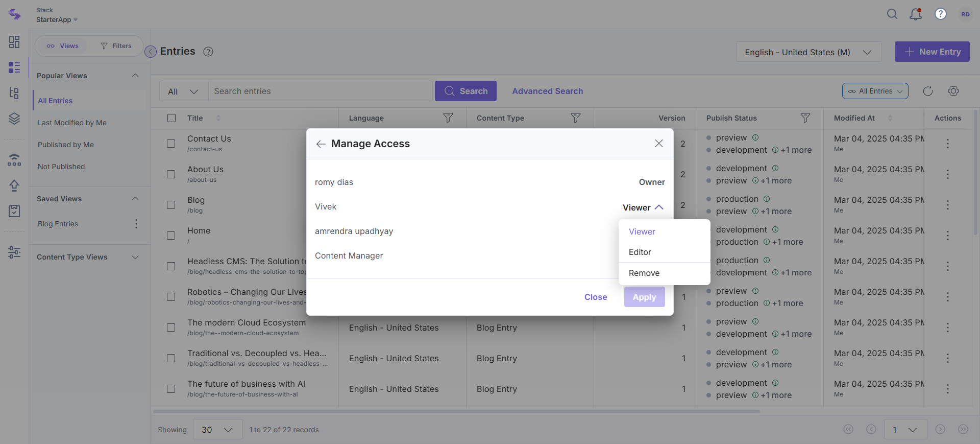980x444 pixels.
Task: Open table settings gear icon
Action: 953,91
